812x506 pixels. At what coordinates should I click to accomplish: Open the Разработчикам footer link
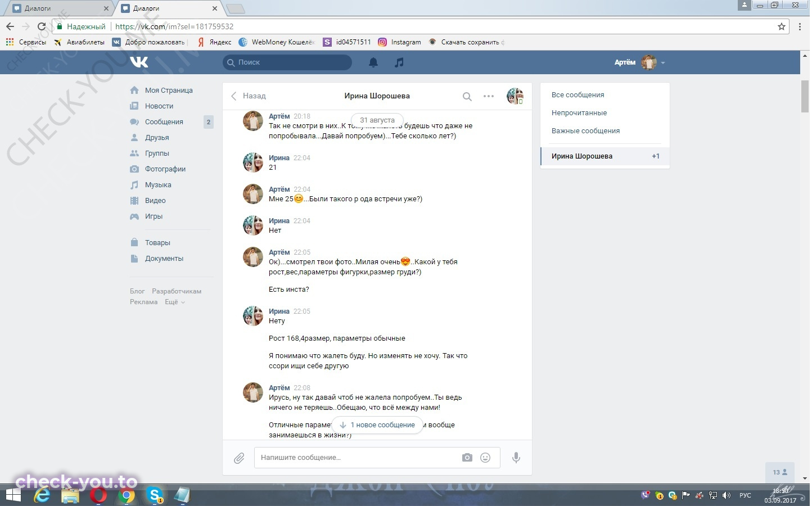coord(177,291)
